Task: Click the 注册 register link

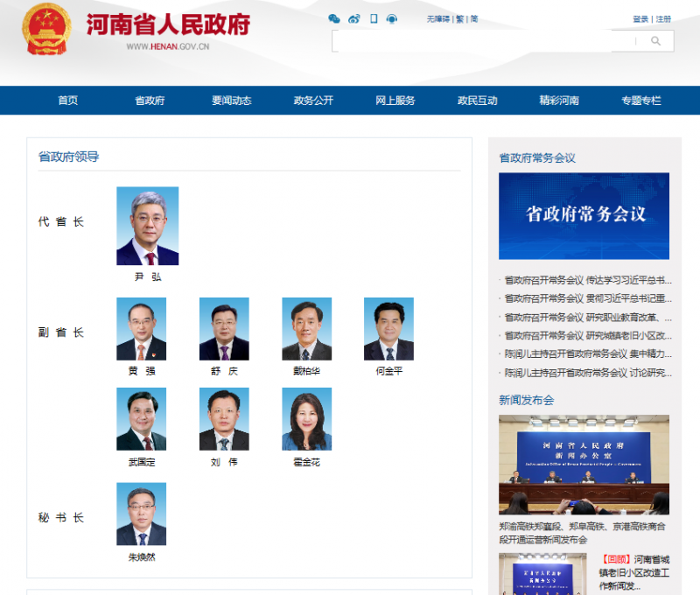Action: (x=664, y=19)
